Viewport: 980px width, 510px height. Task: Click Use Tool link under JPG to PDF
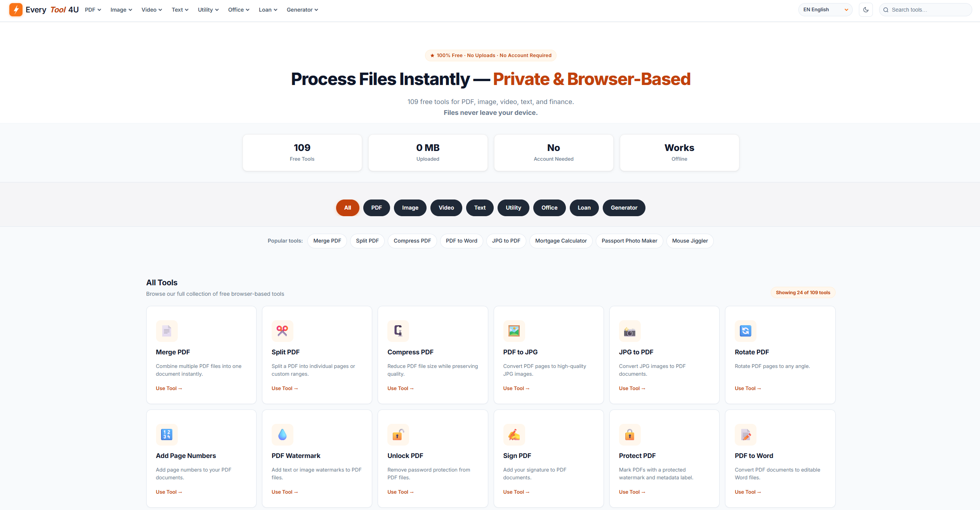click(632, 389)
